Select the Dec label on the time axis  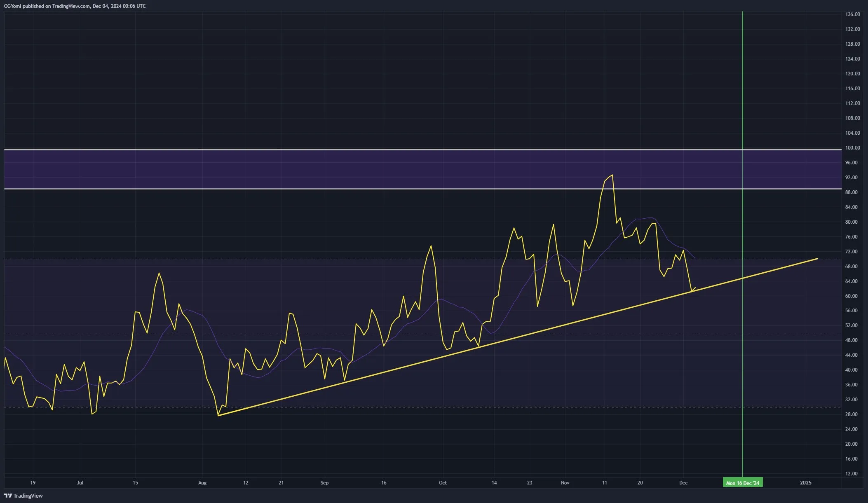685,482
